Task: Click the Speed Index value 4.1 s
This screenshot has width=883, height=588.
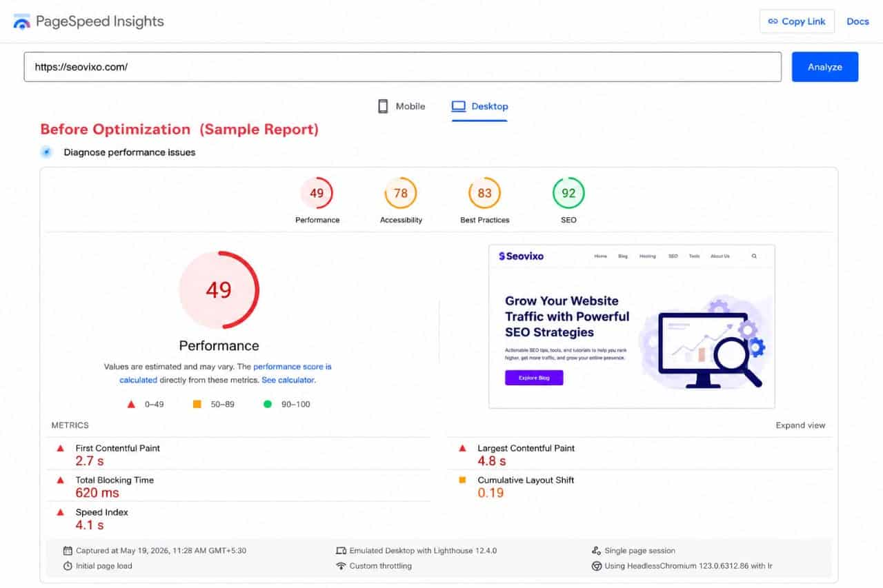Action: tap(90, 525)
